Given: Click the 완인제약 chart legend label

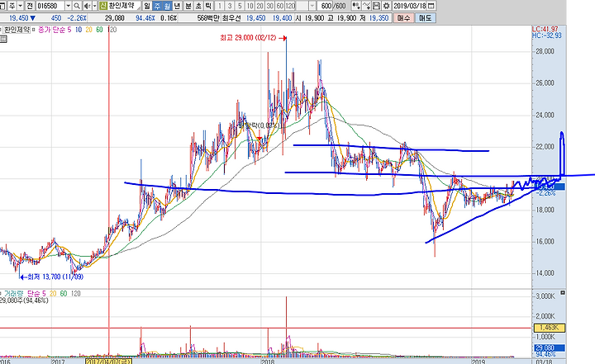Looking at the screenshot, I should [x=17, y=30].
